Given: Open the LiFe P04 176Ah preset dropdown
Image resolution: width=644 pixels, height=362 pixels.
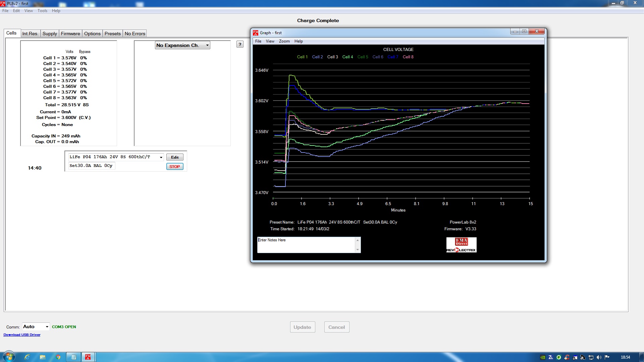Looking at the screenshot, I should [161, 157].
